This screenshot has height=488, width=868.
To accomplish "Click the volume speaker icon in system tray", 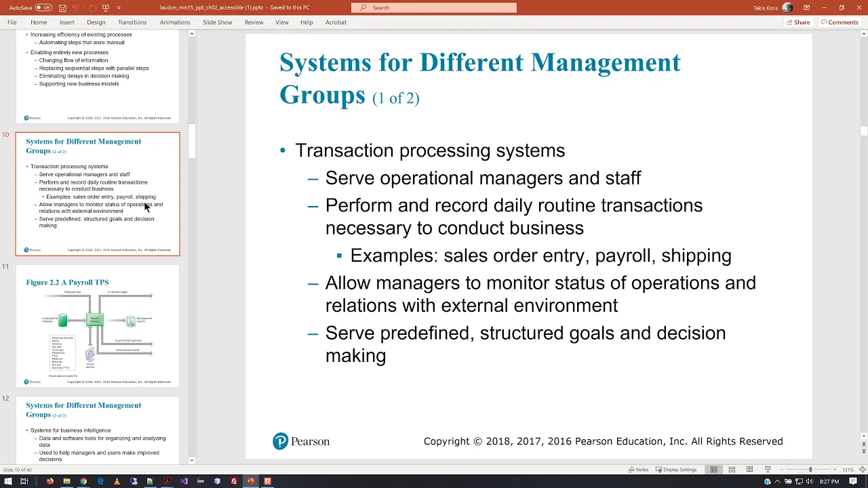I will [x=811, y=481].
